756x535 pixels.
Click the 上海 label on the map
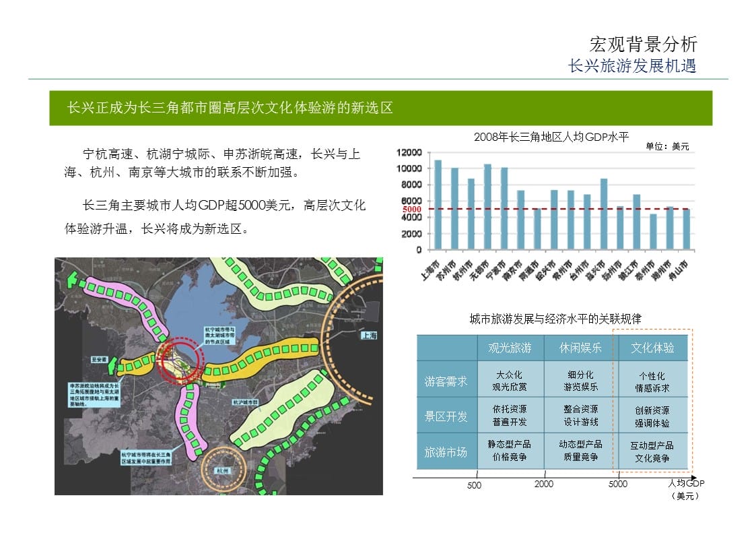click(x=370, y=335)
